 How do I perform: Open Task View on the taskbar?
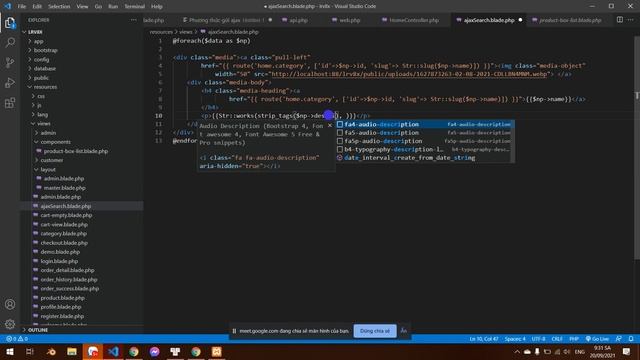coord(30,351)
